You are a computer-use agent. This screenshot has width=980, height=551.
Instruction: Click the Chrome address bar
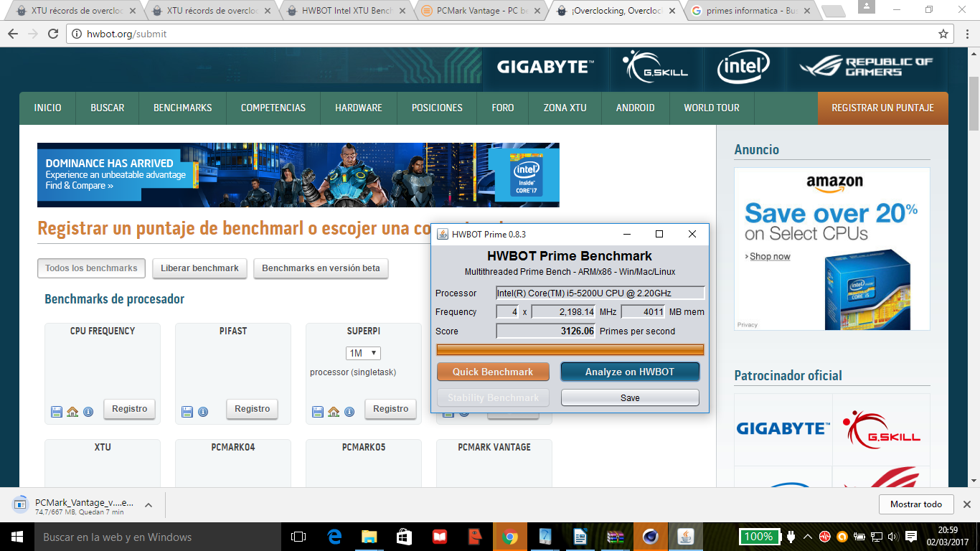(x=502, y=34)
